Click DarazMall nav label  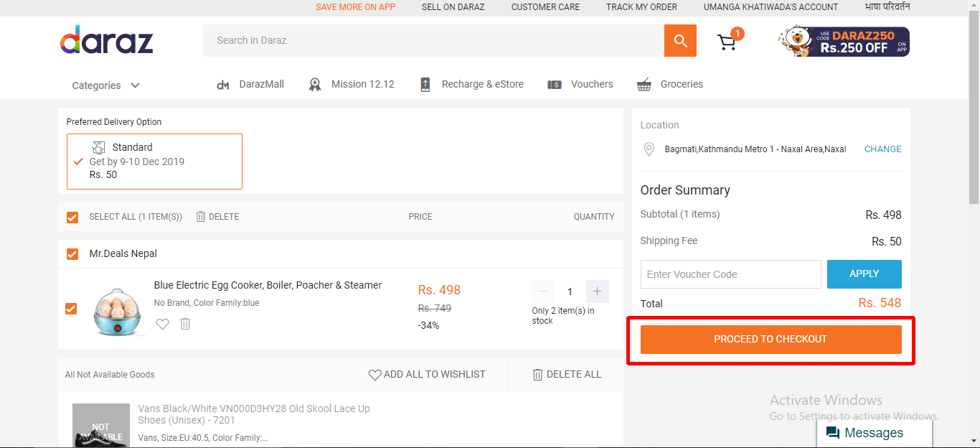[x=262, y=85]
